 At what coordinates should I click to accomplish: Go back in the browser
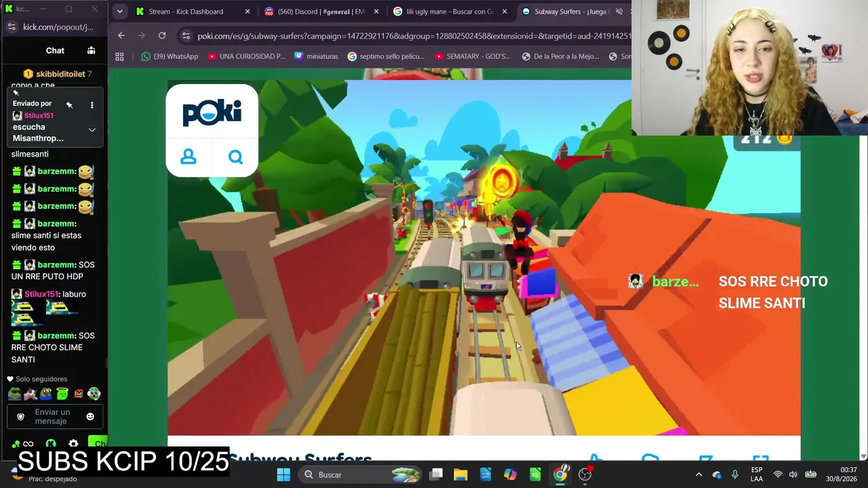pos(121,35)
